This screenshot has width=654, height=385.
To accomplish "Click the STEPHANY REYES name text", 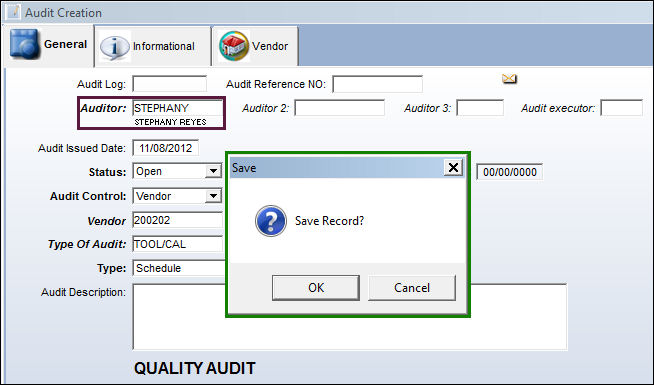I will (x=170, y=122).
